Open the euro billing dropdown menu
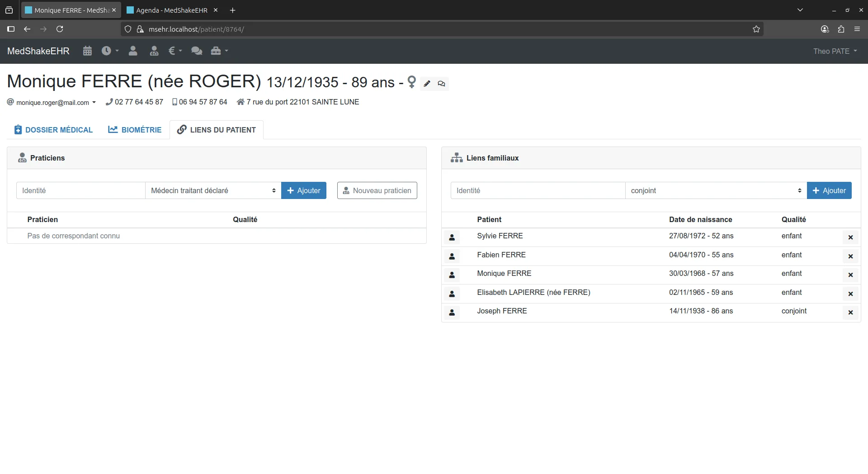The height and width of the screenshot is (474, 868). tap(175, 51)
